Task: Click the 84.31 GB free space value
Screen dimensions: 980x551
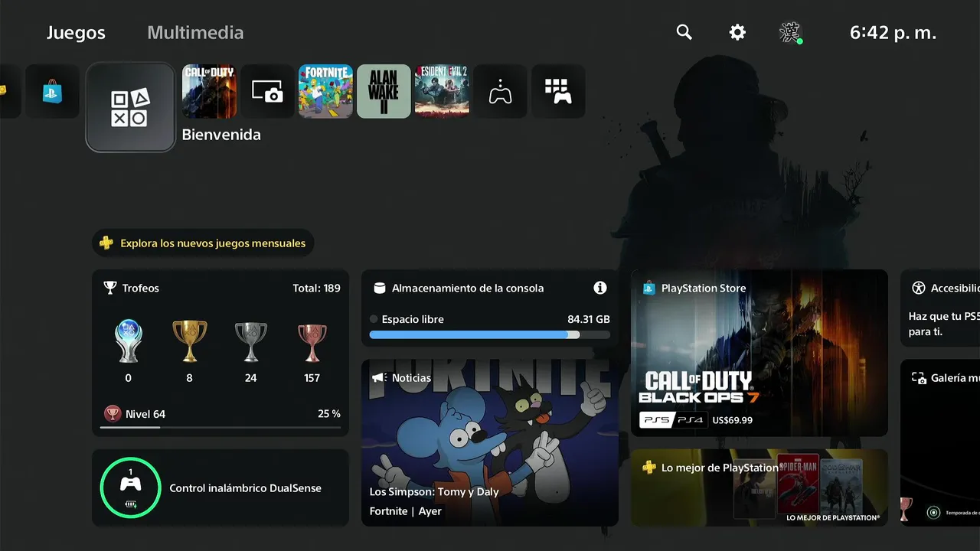Action: click(589, 319)
